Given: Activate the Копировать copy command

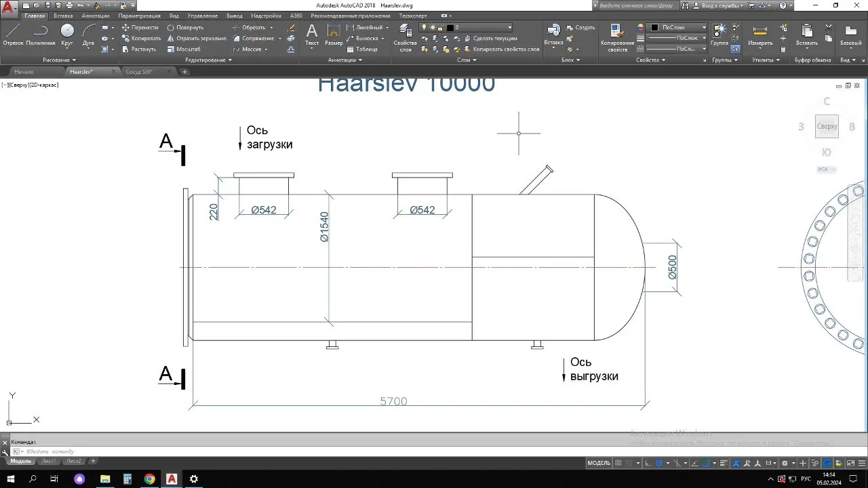Looking at the screenshot, I should pyautogui.click(x=141, y=39).
